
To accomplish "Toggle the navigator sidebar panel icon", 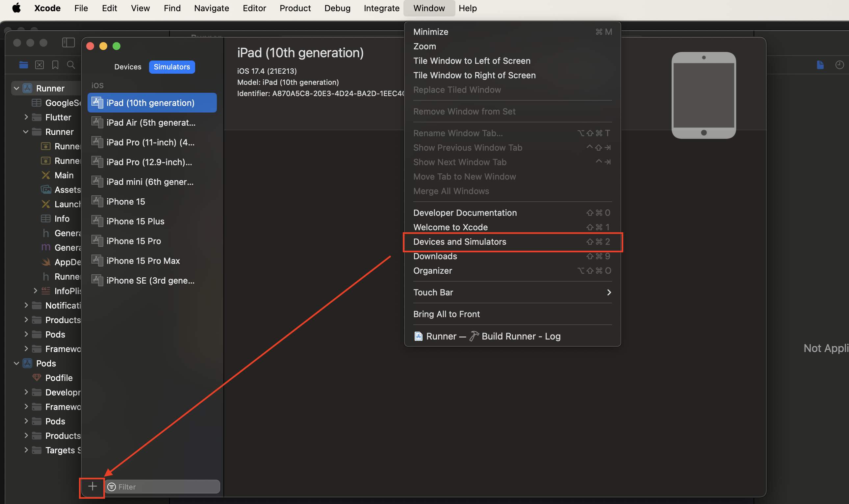I will coord(68,42).
